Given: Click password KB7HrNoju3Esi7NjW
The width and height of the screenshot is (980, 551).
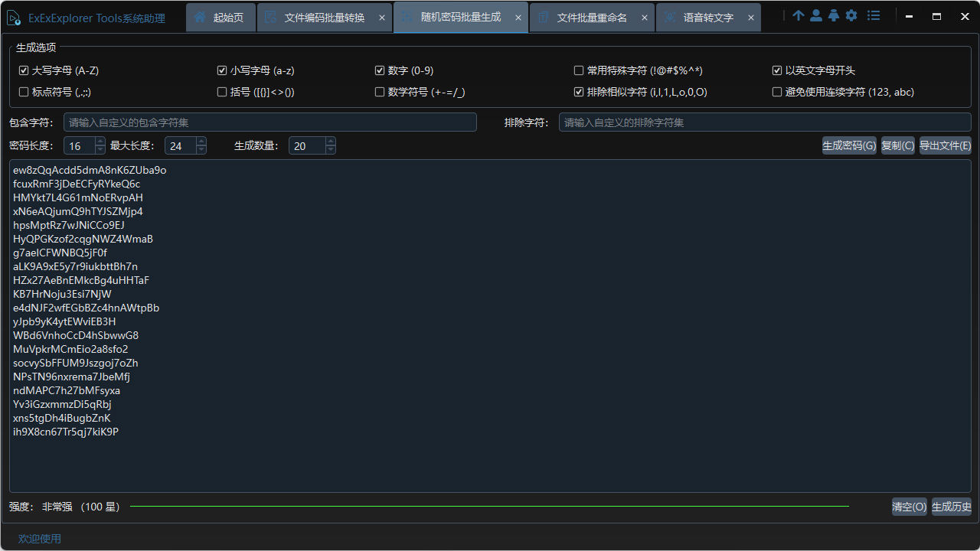Looking at the screenshot, I should pos(62,294).
